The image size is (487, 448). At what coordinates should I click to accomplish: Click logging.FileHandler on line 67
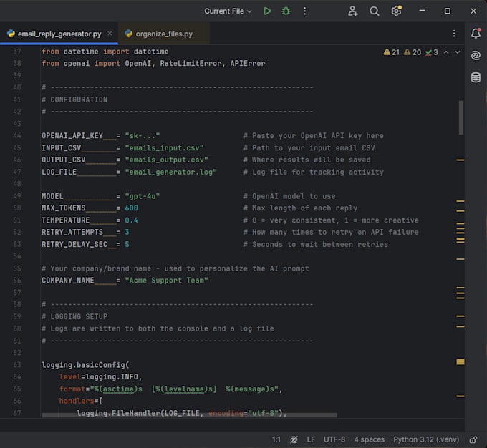tap(118, 413)
